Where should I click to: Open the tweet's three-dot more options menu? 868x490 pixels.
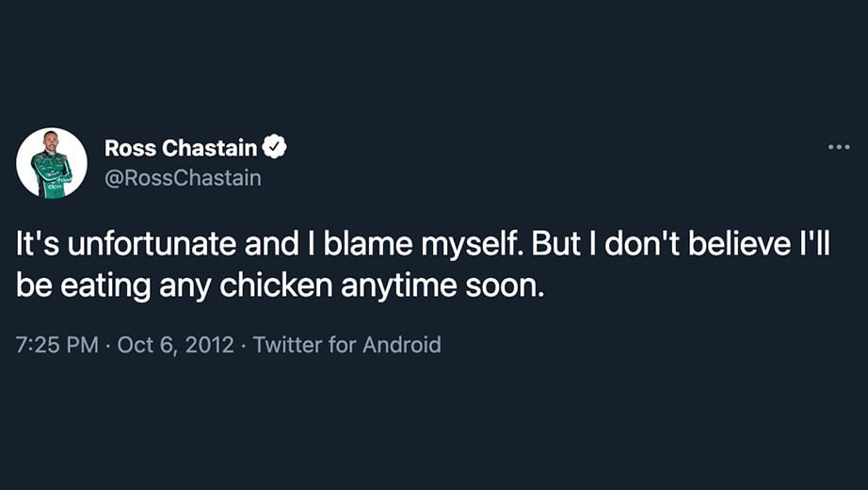839,147
